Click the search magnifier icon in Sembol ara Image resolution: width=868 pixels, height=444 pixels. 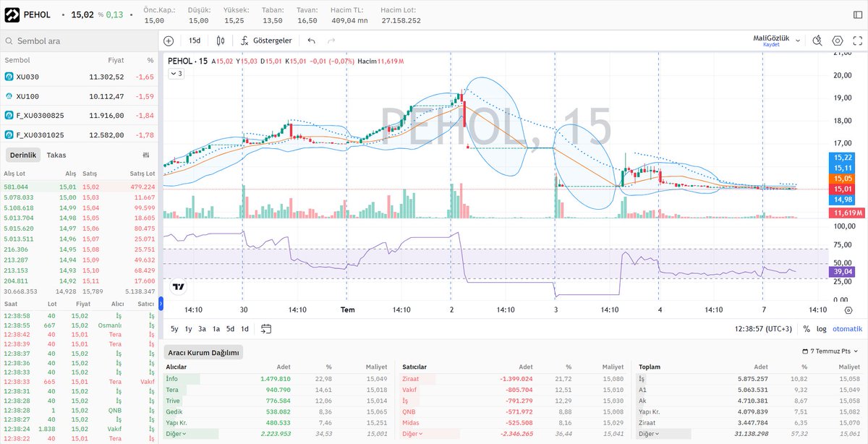pos(9,41)
